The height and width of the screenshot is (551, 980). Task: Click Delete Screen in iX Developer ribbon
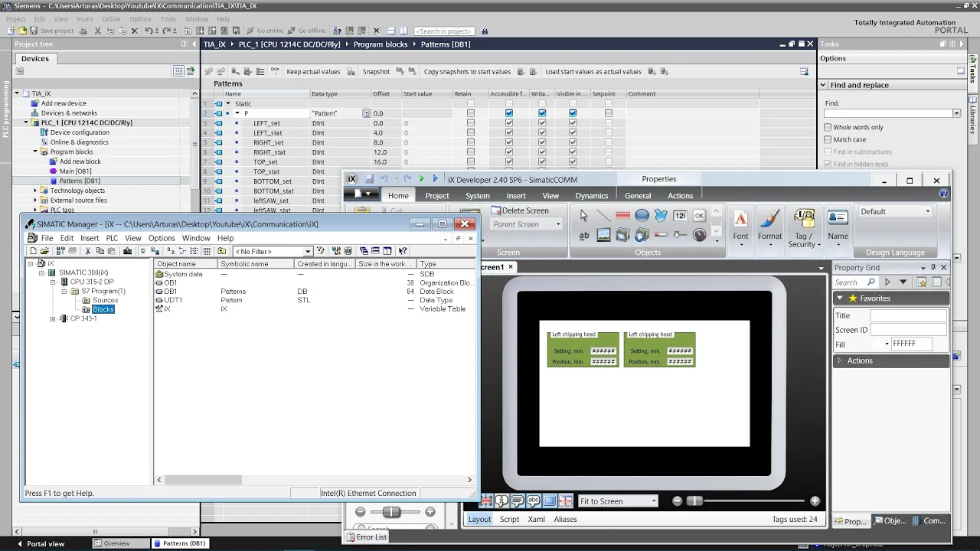click(520, 210)
